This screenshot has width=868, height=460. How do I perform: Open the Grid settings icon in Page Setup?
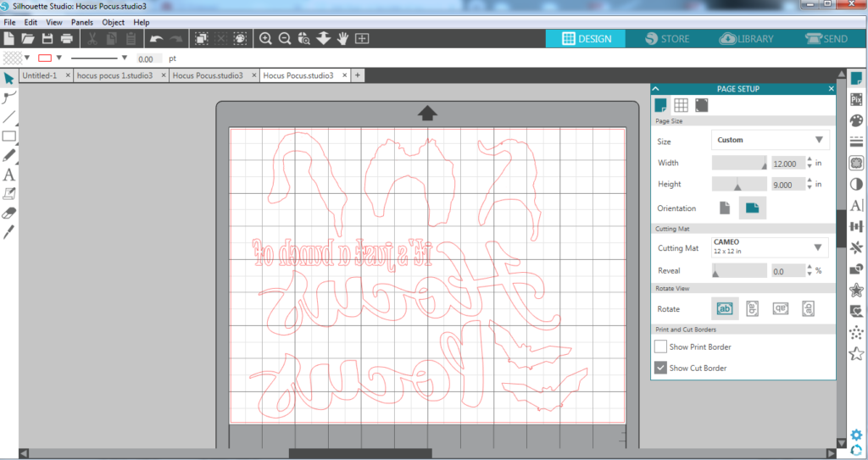click(x=681, y=105)
